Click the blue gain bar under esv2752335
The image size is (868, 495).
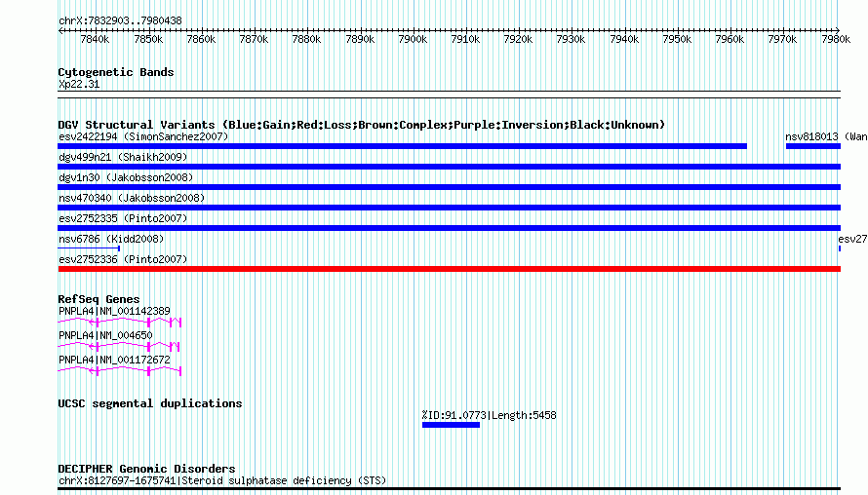450,228
